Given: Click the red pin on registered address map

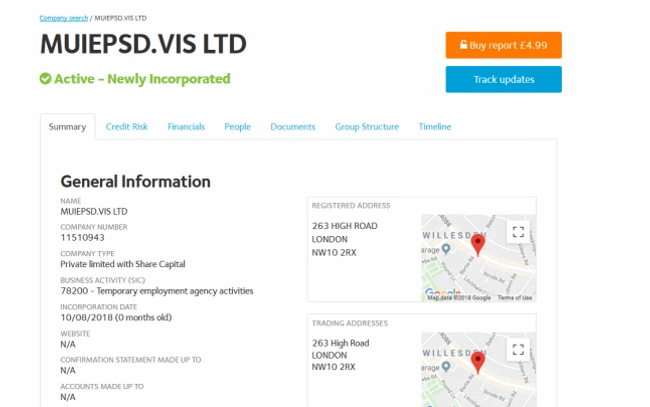Looking at the screenshot, I should point(478,245).
